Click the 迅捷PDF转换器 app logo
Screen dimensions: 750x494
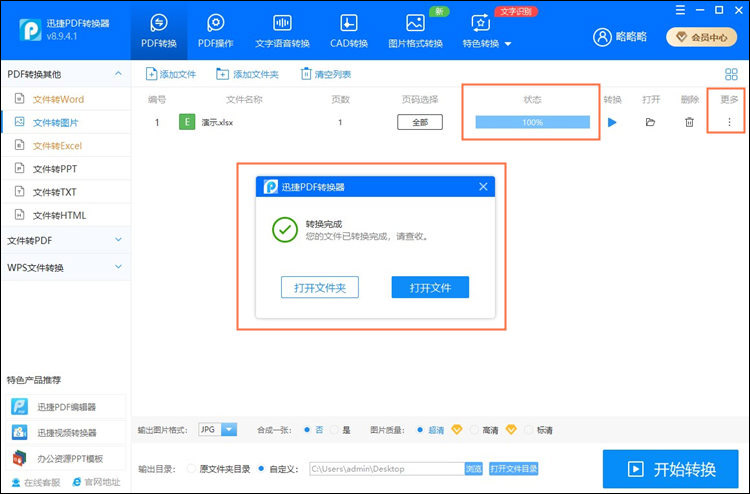pos(30,30)
